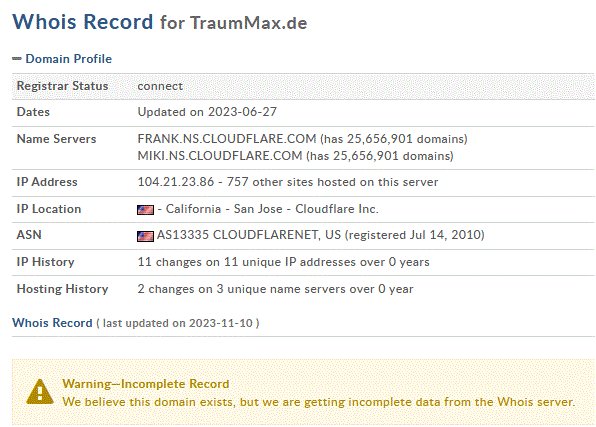The image size is (596, 427).
Task: Click the Updated on 2023-06-27 date
Action: (x=207, y=112)
